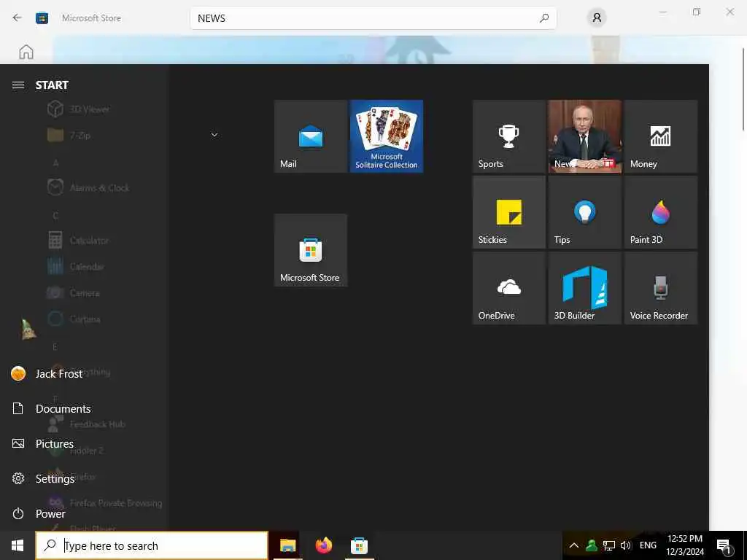Open the Mail tile
Viewport: 747px width, 560px height.
pos(311,136)
